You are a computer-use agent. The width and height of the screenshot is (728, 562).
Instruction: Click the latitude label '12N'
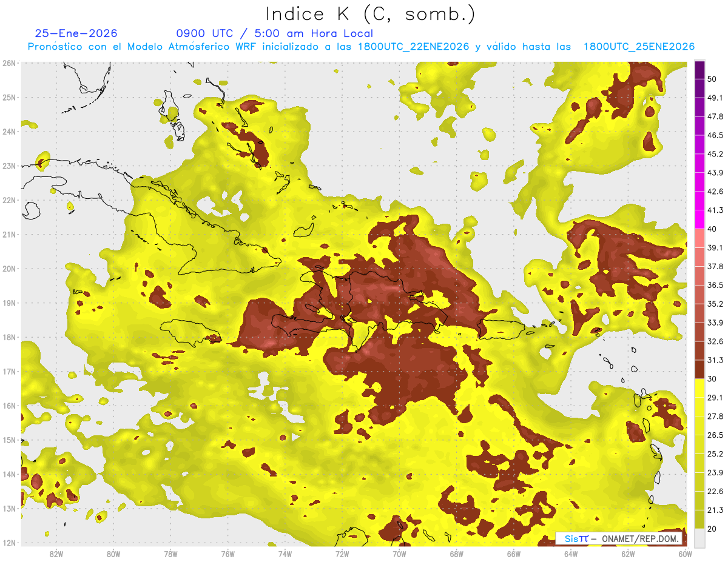coord(8,543)
